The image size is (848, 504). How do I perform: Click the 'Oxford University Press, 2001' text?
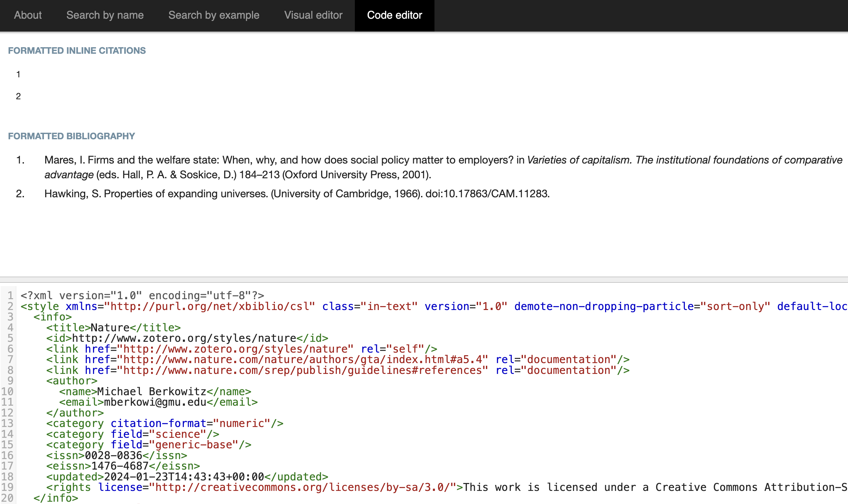(x=356, y=175)
